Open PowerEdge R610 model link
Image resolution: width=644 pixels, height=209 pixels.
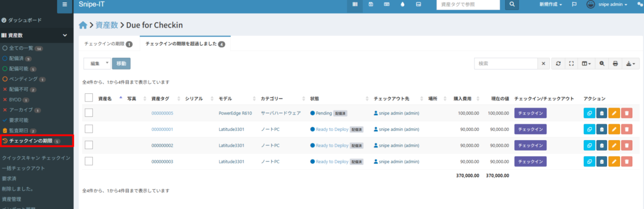pyautogui.click(x=235, y=114)
